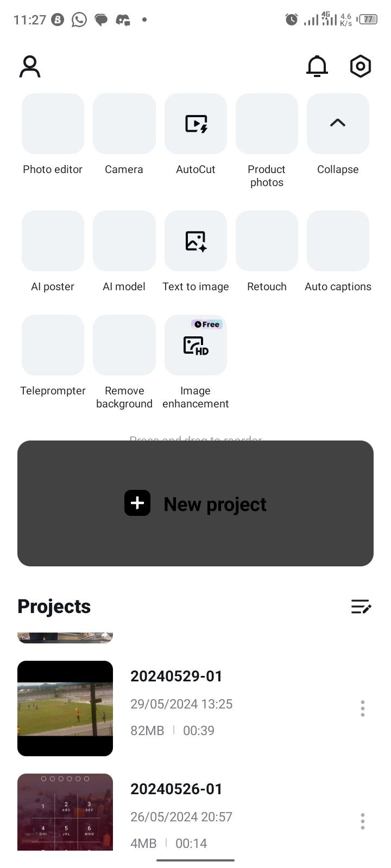Tap the New project button

click(195, 503)
